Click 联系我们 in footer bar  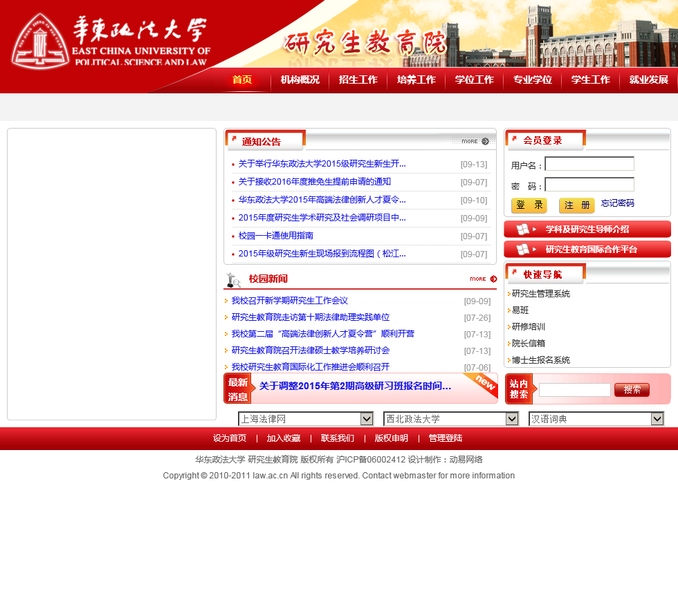click(x=338, y=438)
